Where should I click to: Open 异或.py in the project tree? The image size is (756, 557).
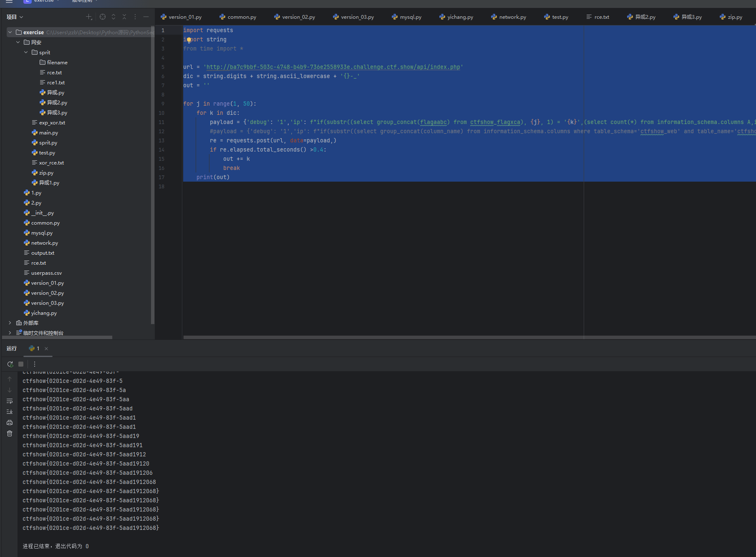point(52,92)
